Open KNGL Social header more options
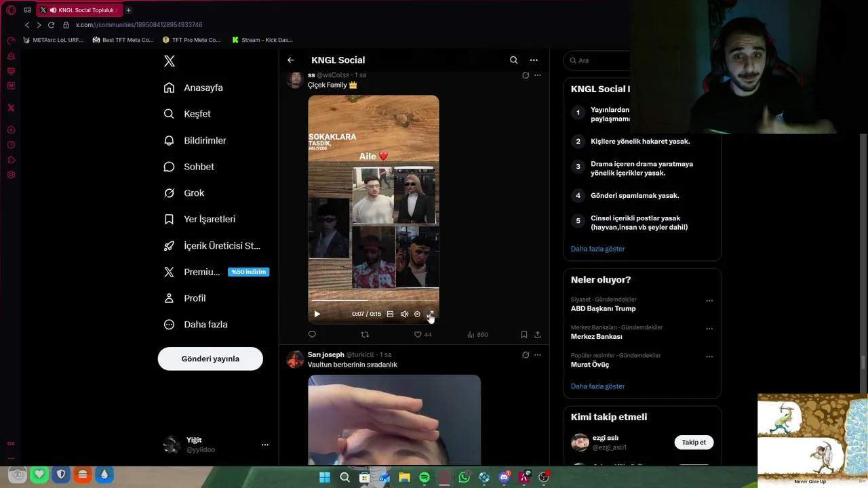 click(x=534, y=60)
